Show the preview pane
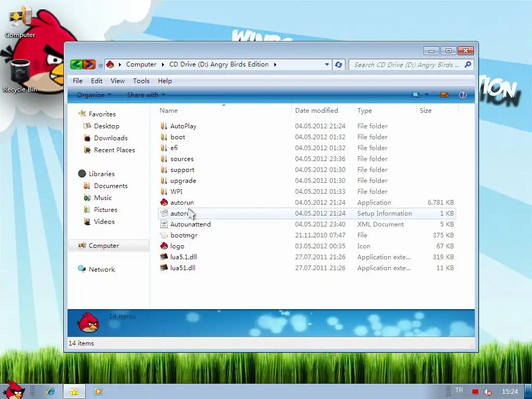Image resolution: width=532 pixels, height=399 pixels. click(444, 95)
